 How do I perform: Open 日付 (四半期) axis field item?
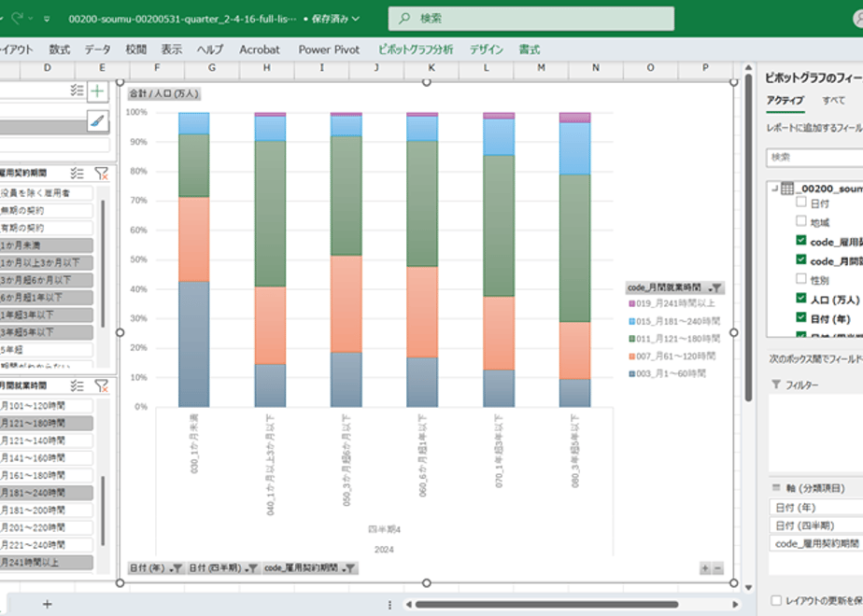tap(816, 525)
